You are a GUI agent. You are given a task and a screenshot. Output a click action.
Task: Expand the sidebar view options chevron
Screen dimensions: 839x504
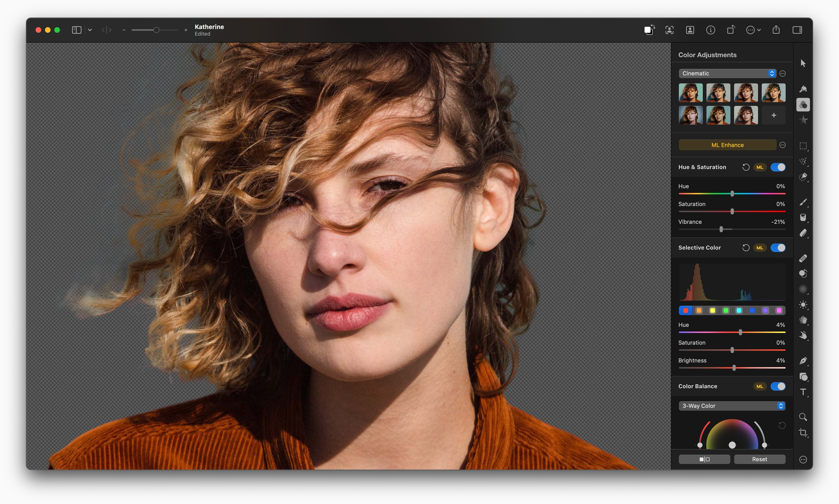tap(90, 30)
